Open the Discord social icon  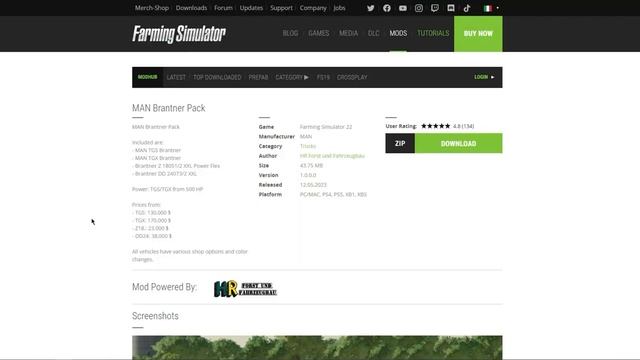451,8
